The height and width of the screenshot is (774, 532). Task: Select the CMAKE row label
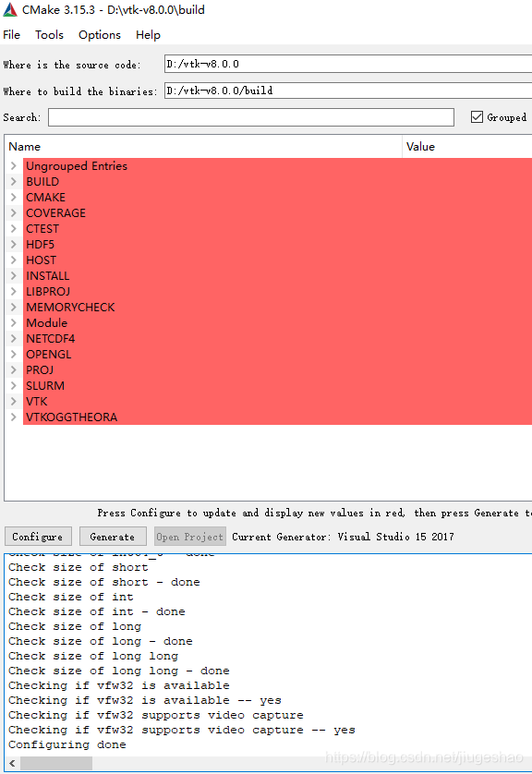coord(45,198)
